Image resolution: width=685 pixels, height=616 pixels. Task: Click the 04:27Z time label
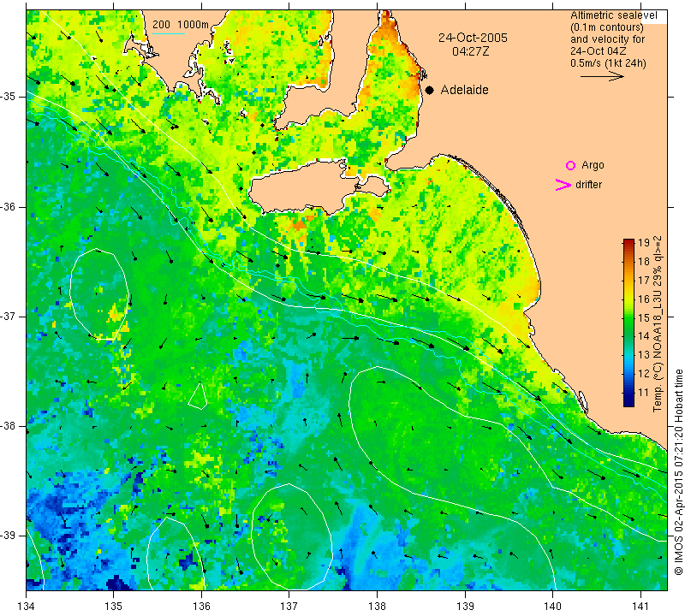coord(471,51)
